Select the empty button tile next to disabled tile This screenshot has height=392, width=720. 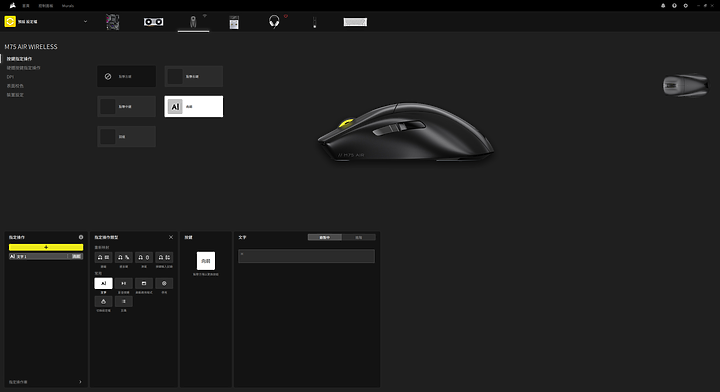click(194, 76)
